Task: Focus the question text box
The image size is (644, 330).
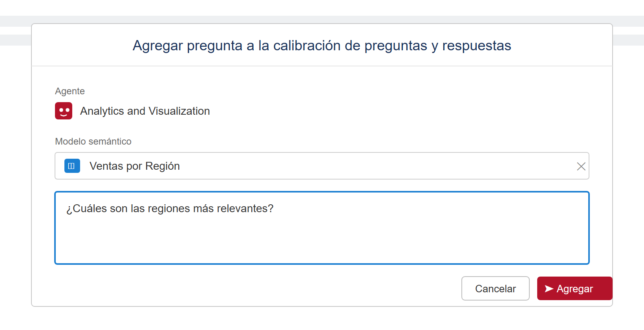Action: tap(322, 228)
